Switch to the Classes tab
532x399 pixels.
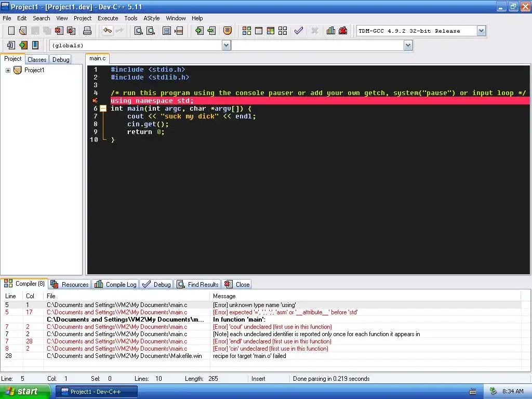click(37, 60)
